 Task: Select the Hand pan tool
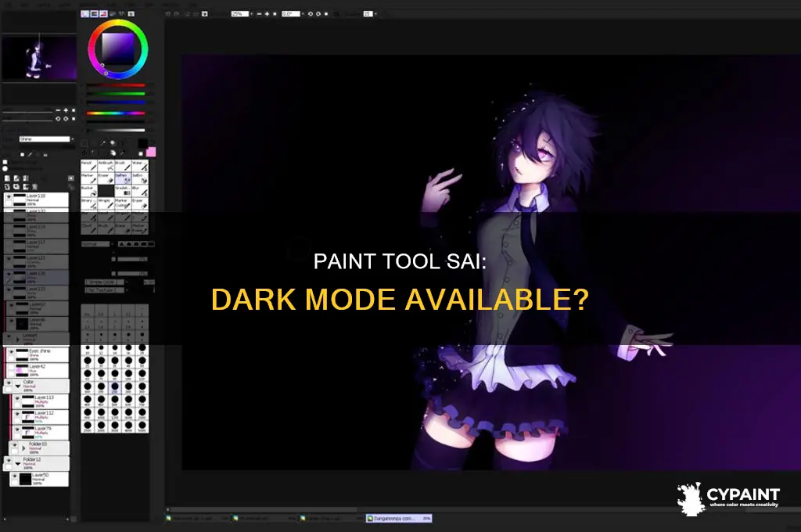[x=113, y=153]
